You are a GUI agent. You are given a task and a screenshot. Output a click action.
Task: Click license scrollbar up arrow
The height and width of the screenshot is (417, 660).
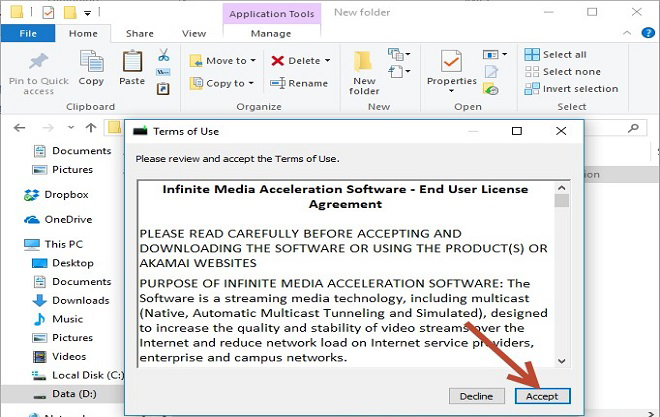[562, 188]
